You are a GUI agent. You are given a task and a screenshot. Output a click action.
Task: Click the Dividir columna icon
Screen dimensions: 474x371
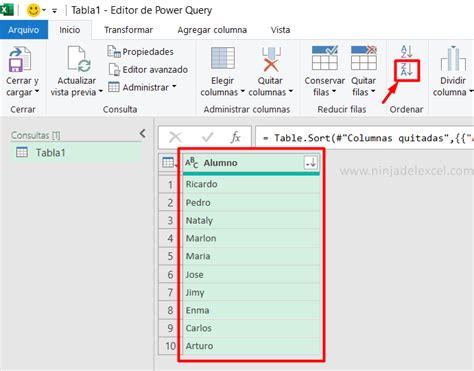(453, 59)
